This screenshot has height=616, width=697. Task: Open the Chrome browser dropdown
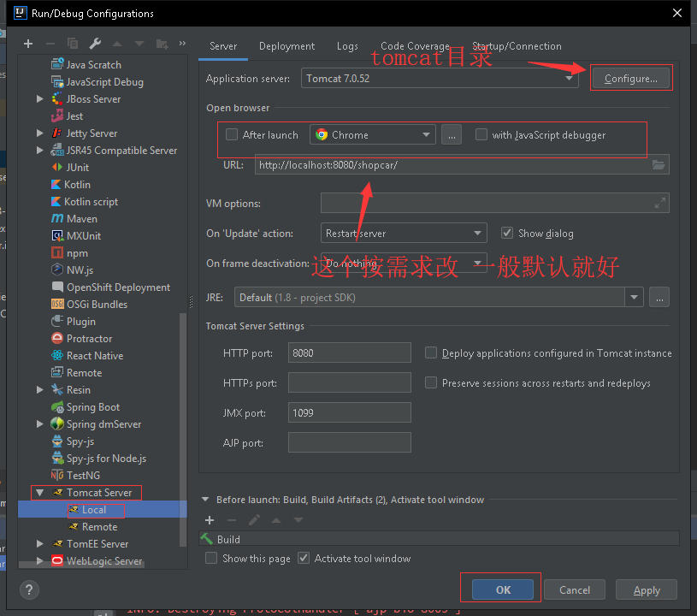tap(373, 135)
